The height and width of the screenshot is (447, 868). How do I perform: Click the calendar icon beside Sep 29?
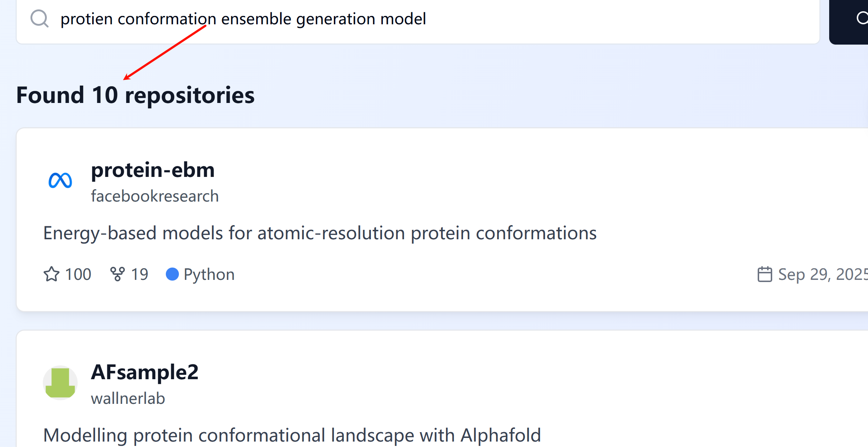tap(765, 274)
